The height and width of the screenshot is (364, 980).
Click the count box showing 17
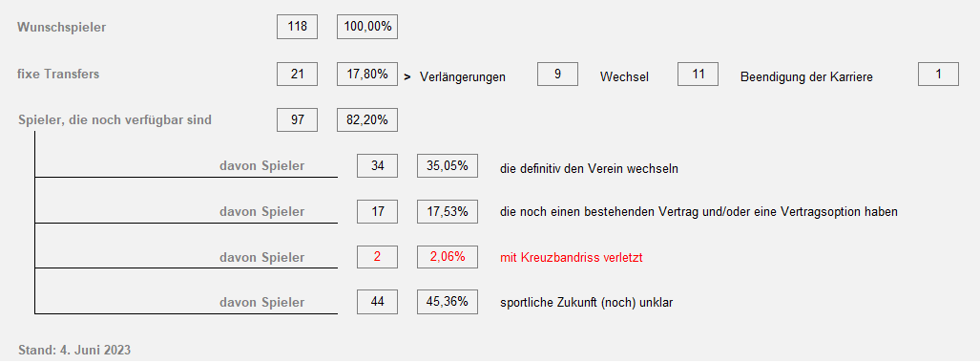[378, 211]
